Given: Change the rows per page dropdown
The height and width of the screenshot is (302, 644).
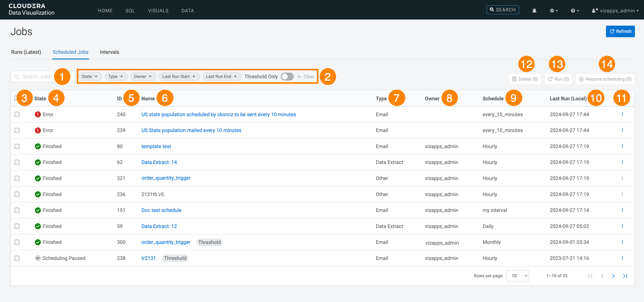Looking at the screenshot, I should coord(517,276).
